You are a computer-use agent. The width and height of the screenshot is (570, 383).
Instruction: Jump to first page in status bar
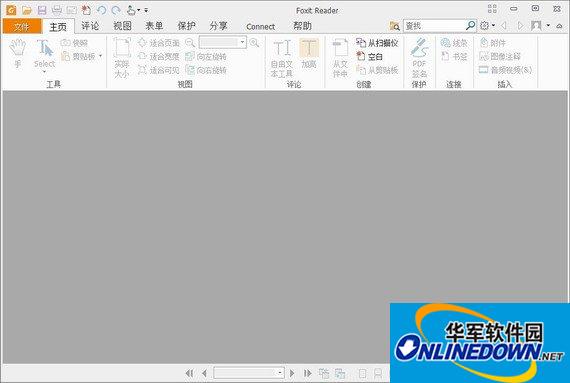[189, 373]
